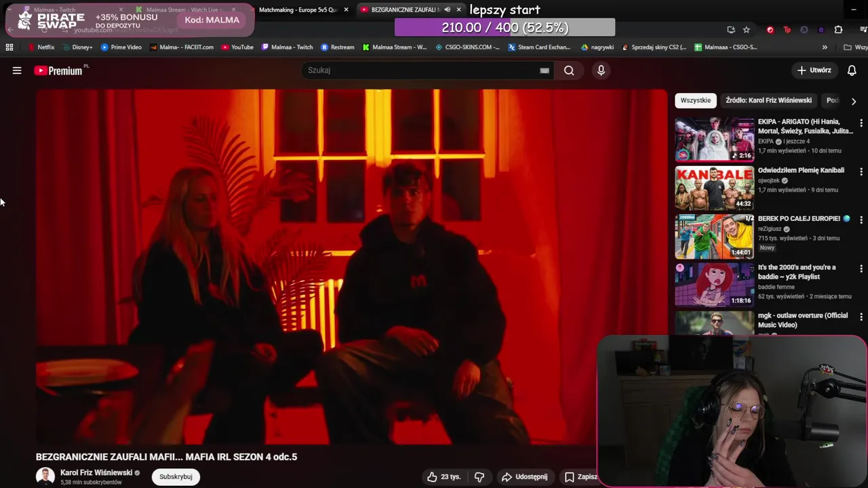The width and height of the screenshot is (868, 488).
Task: Open the KANIBALE video thumbnail
Action: coord(714,188)
